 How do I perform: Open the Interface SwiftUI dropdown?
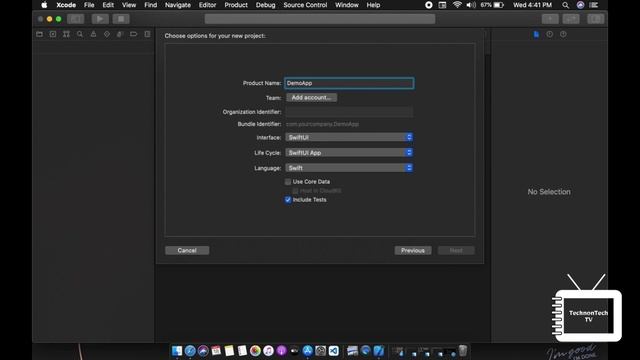pyautogui.click(x=349, y=138)
